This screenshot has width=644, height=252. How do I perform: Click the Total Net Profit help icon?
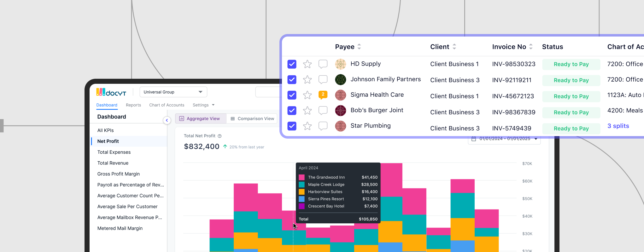220,136
